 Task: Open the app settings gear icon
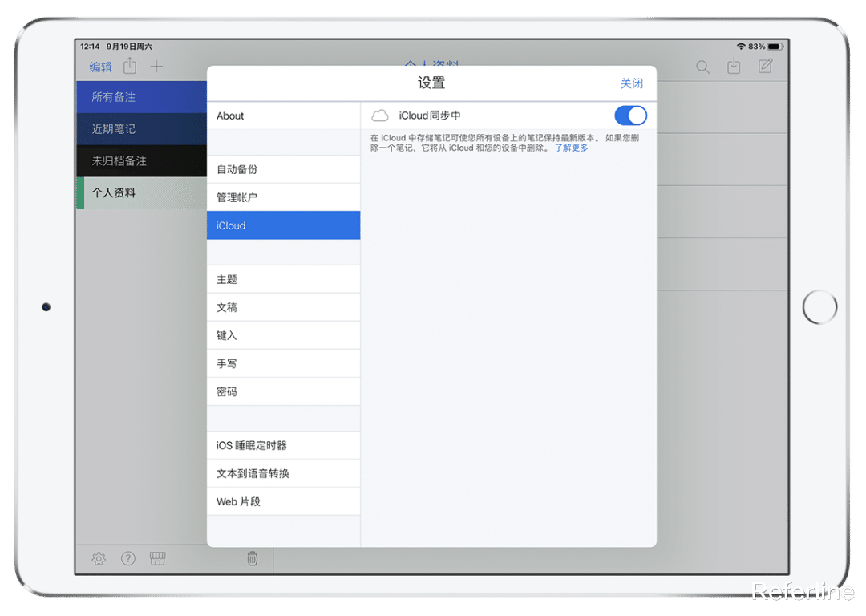[98, 559]
